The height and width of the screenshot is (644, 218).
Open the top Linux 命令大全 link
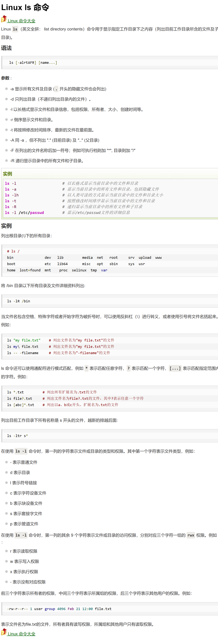point(22,21)
